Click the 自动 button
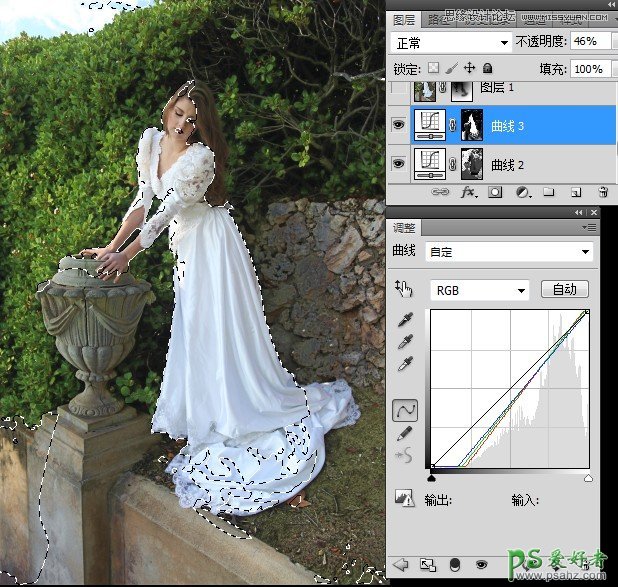 565,290
